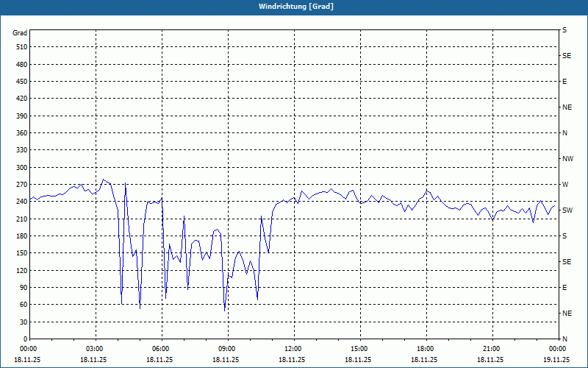588x368 pixels.
Task: Pick the NE compass label on the 390 gridline
Action: (x=567, y=107)
